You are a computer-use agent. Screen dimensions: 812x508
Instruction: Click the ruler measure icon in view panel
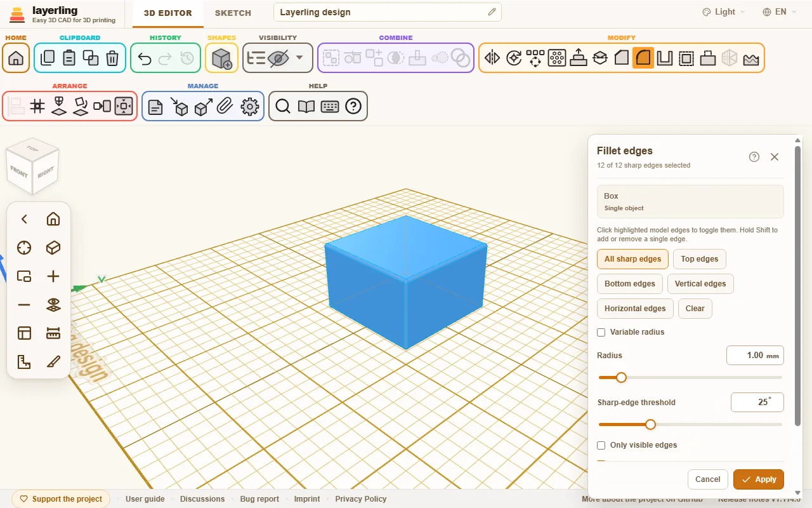53,333
